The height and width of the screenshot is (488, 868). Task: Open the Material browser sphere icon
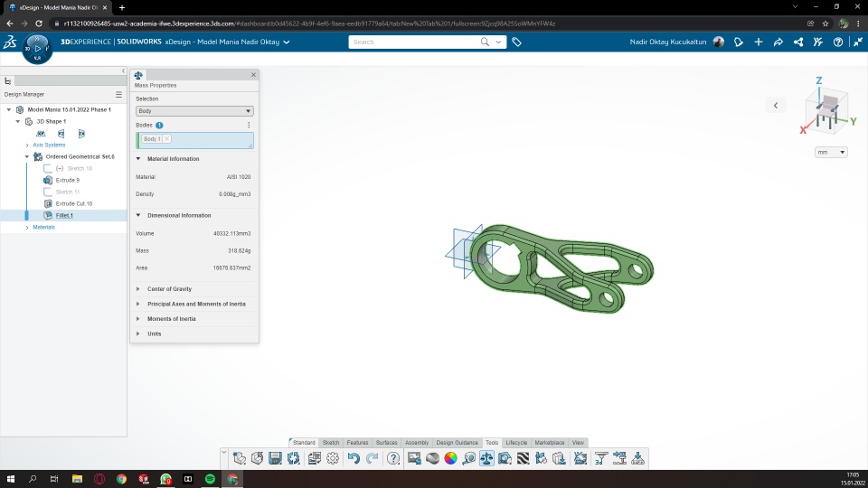tap(432, 458)
